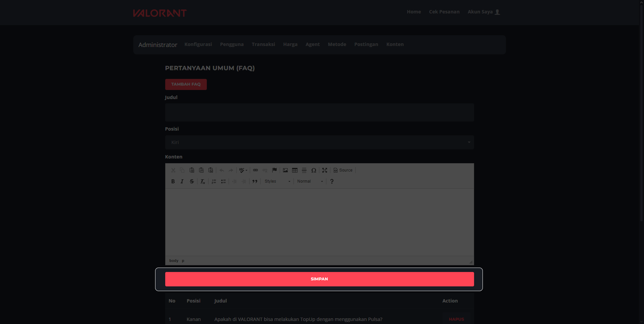Click the Unlink icon

265,170
